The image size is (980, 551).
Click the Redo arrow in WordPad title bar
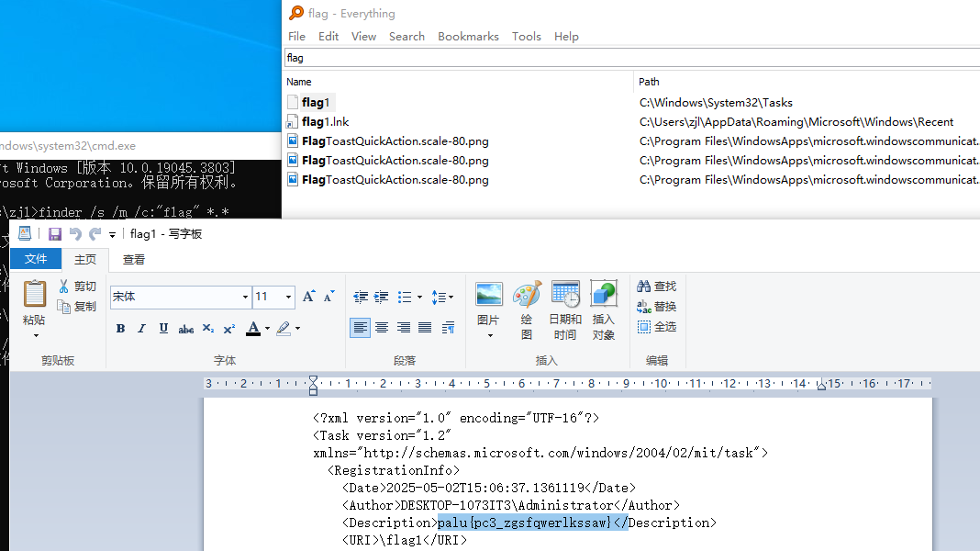click(95, 234)
